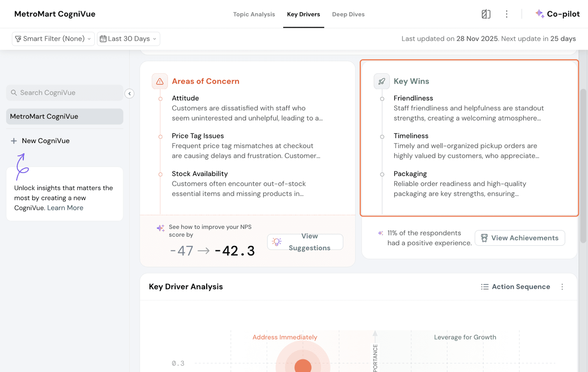Click the split panel layout icon

486,14
